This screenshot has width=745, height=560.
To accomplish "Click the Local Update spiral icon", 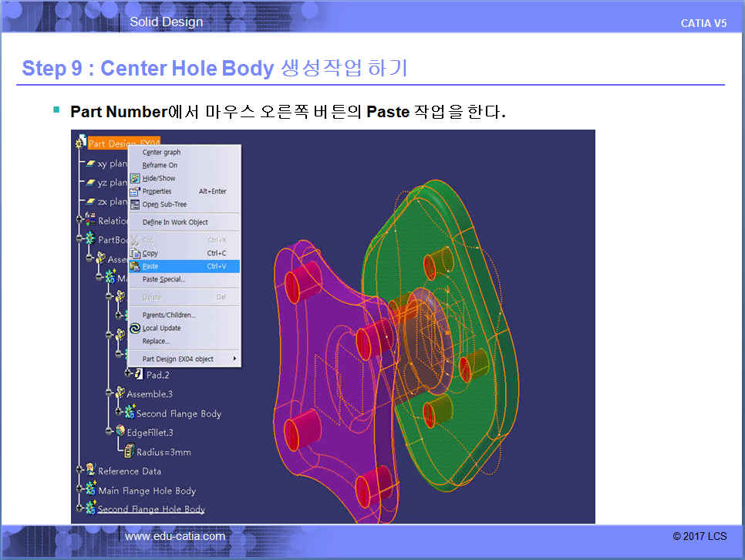I will point(135,328).
